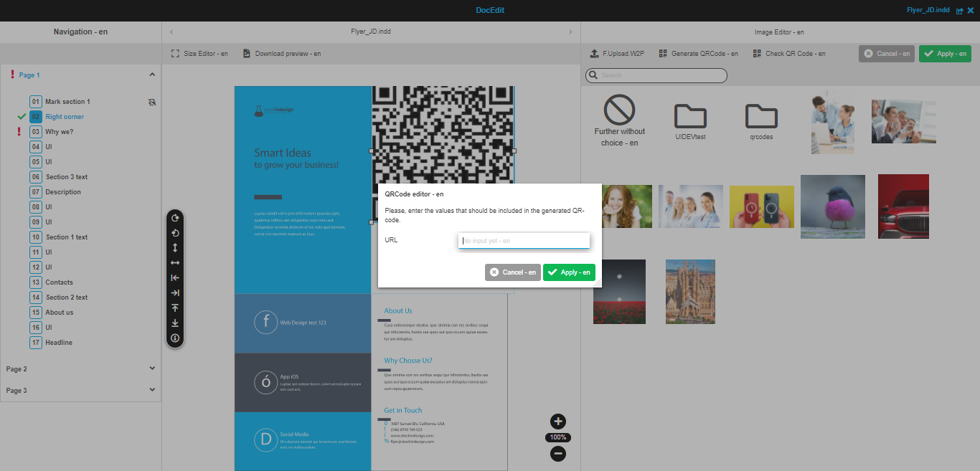The width and height of the screenshot is (980, 471).
Task: Use the flip vertical arrows tool
Action: [175, 248]
